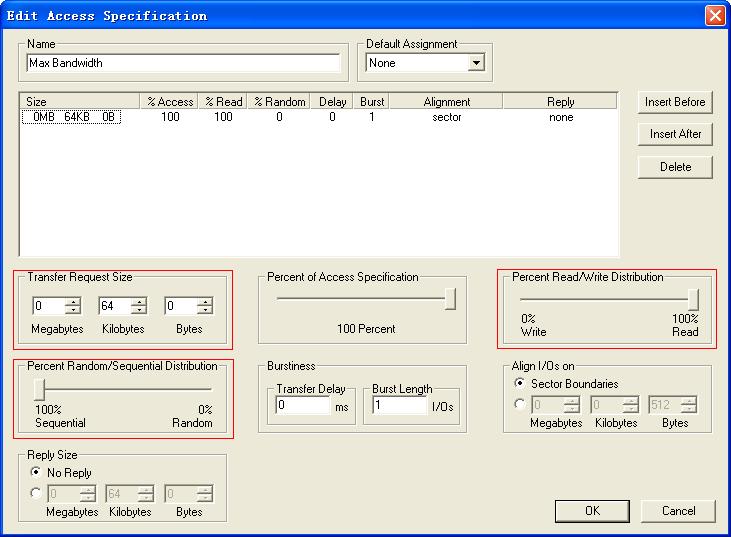Decrease Transfer Request Size Megabytes value
The image size is (731, 537).
point(72,311)
